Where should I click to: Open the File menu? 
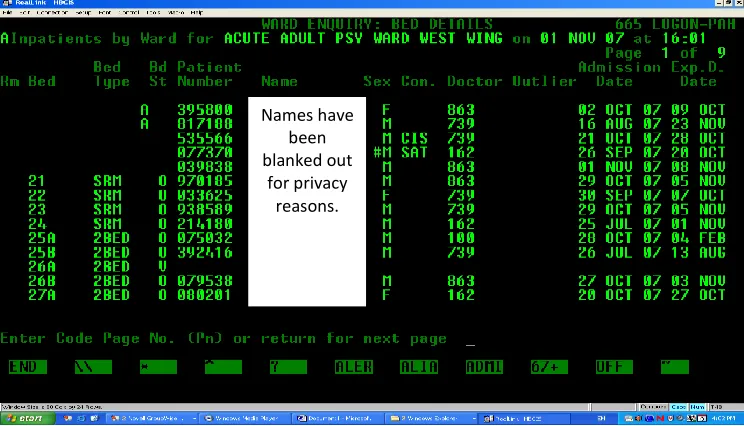7,12
